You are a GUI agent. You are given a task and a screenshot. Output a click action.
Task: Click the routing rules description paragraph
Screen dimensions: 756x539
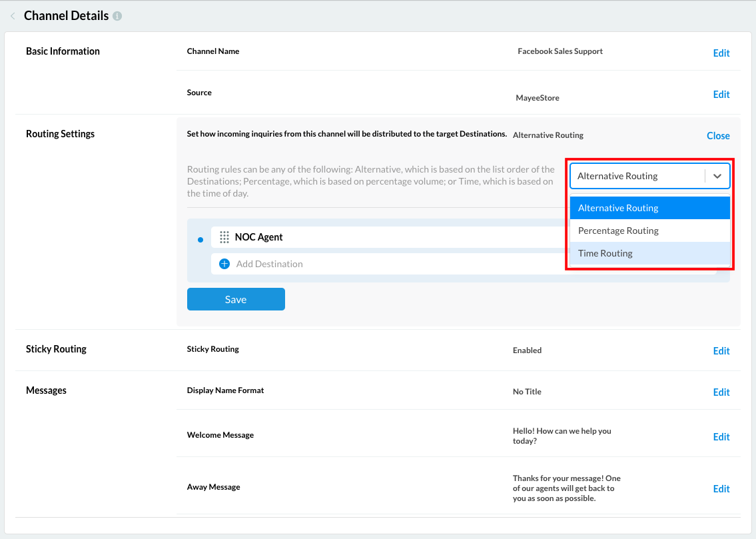[371, 181]
